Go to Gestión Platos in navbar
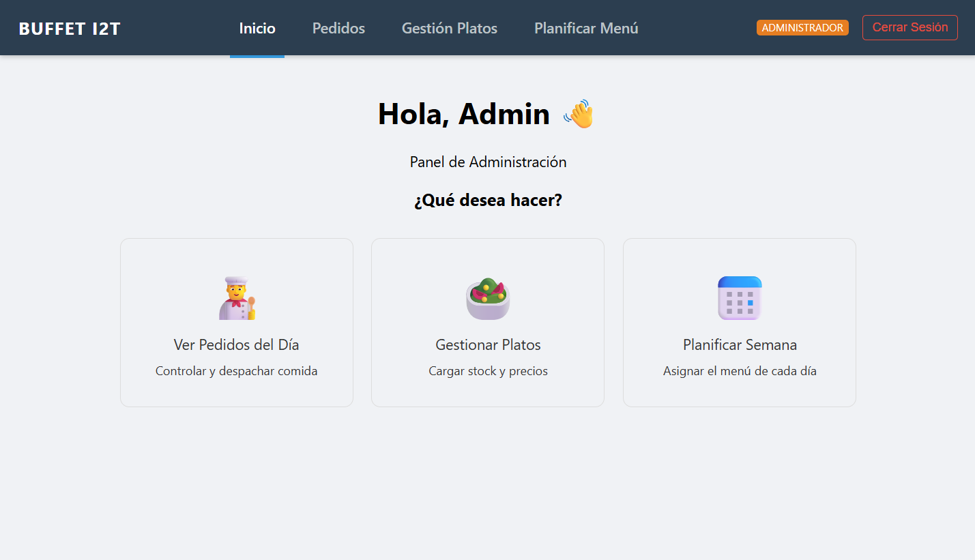The width and height of the screenshot is (975, 560). (449, 29)
